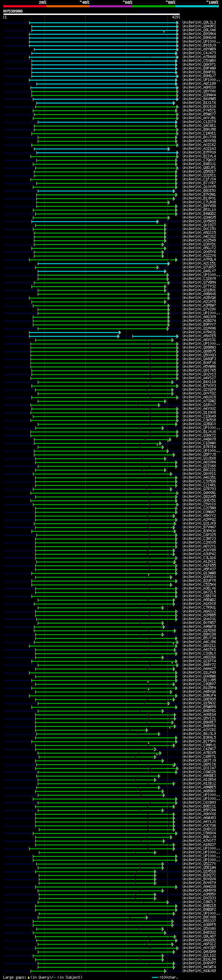
Task: Select label UniRef100_Q9I765
Action: click(x=199, y=370)
